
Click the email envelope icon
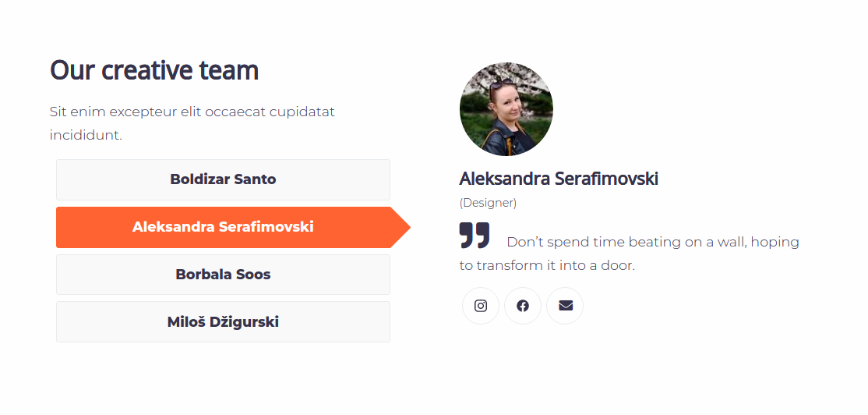565,306
